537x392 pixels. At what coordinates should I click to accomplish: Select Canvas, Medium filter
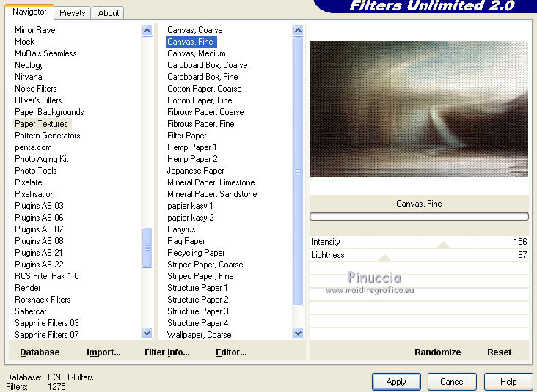196,53
